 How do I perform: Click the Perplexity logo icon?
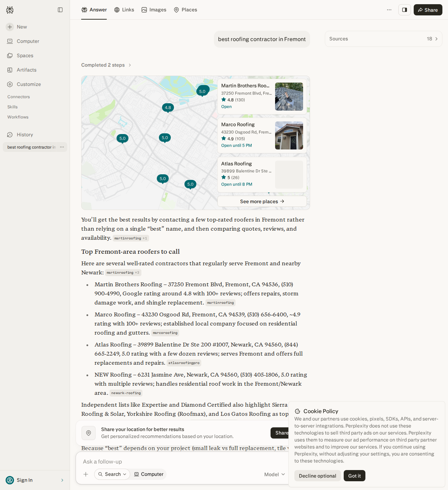(x=10, y=10)
